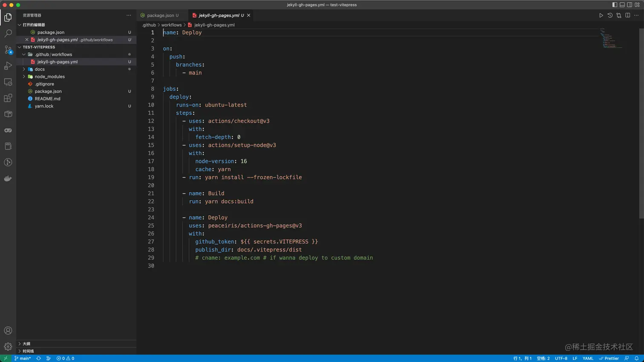The width and height of the screenshot is (644, 362).
Task: Open Explorer panel ellipsis menu
Action: click(x=129, y=15)
